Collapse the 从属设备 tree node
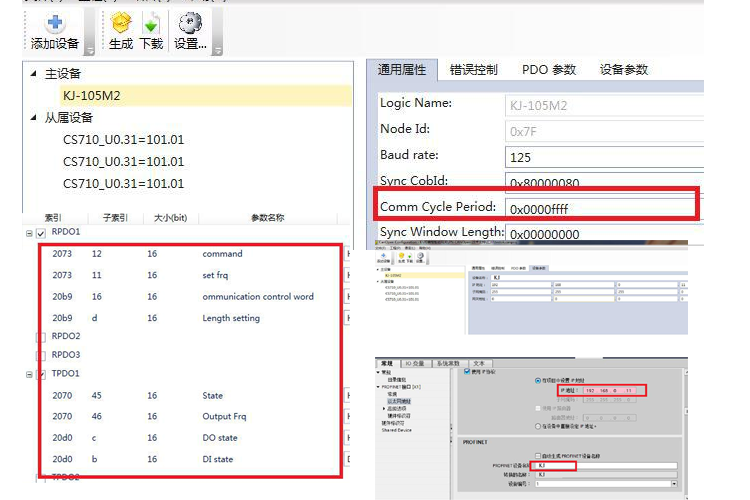Screen dimensions: 750x500 pos(33,118)
